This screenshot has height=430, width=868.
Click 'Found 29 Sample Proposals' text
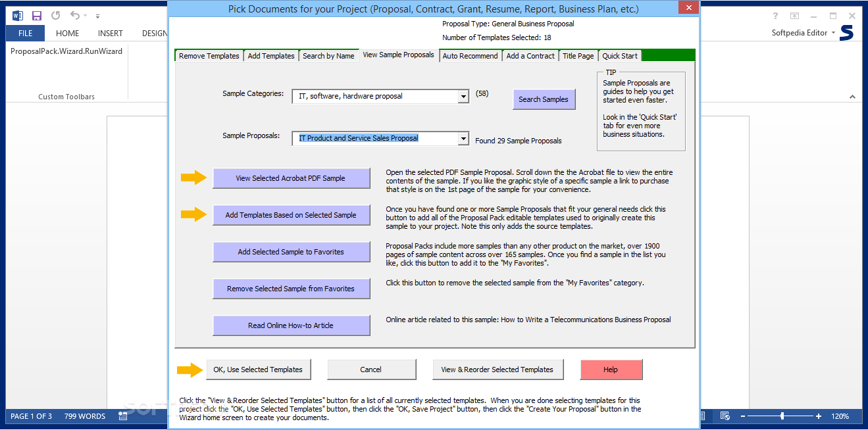(x=519, y=141)
